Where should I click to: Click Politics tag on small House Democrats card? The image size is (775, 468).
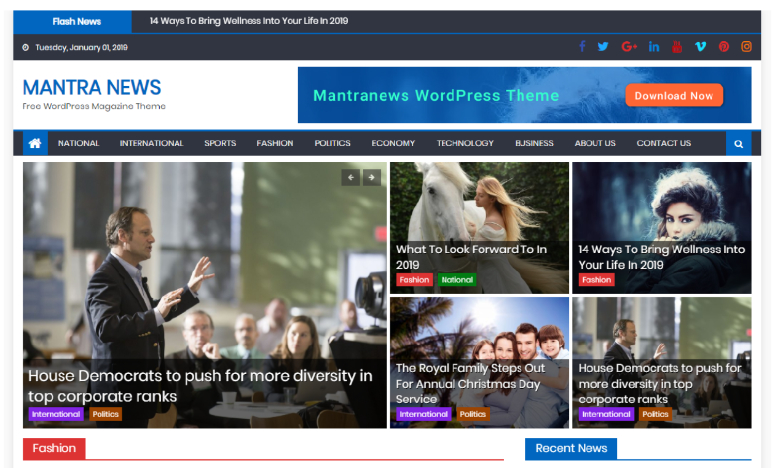point(655,414)
